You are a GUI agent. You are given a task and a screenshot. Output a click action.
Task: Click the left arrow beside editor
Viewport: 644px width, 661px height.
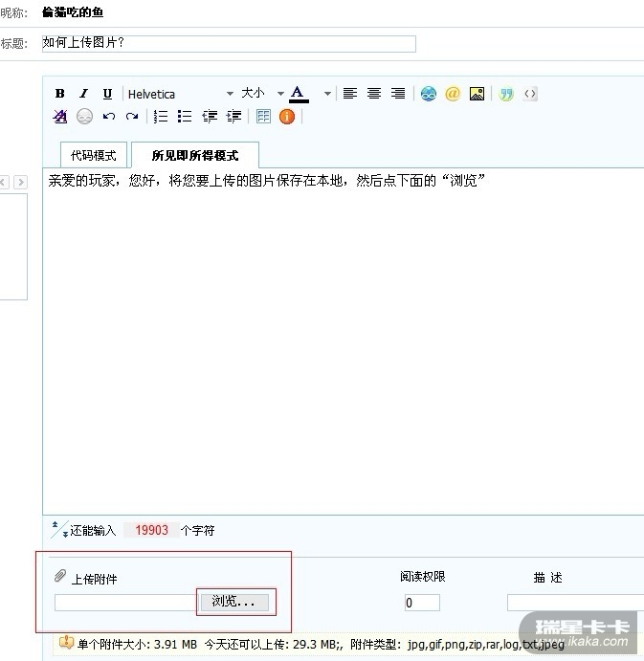[x=4, y=182]
